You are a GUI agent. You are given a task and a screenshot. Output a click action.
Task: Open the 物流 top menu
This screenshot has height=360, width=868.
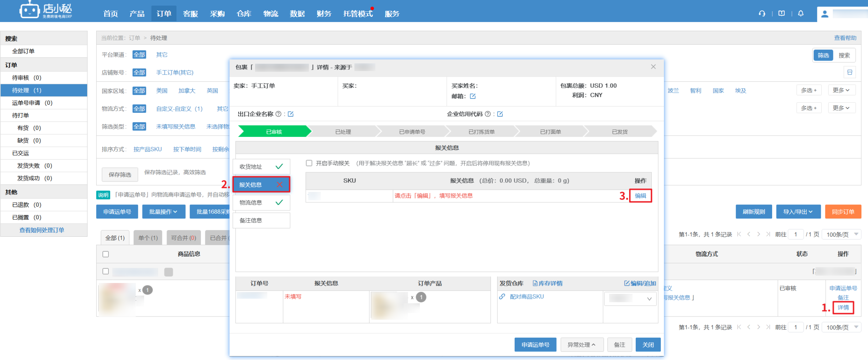pos(270,14)
